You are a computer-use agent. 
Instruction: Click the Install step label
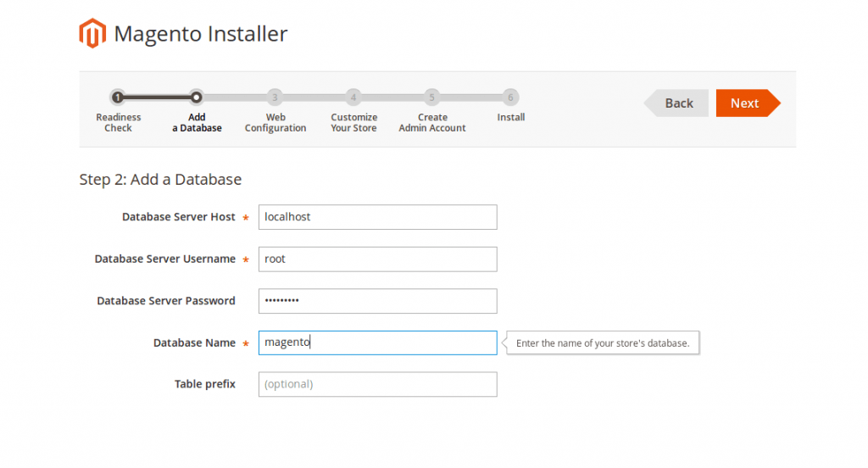511,118
